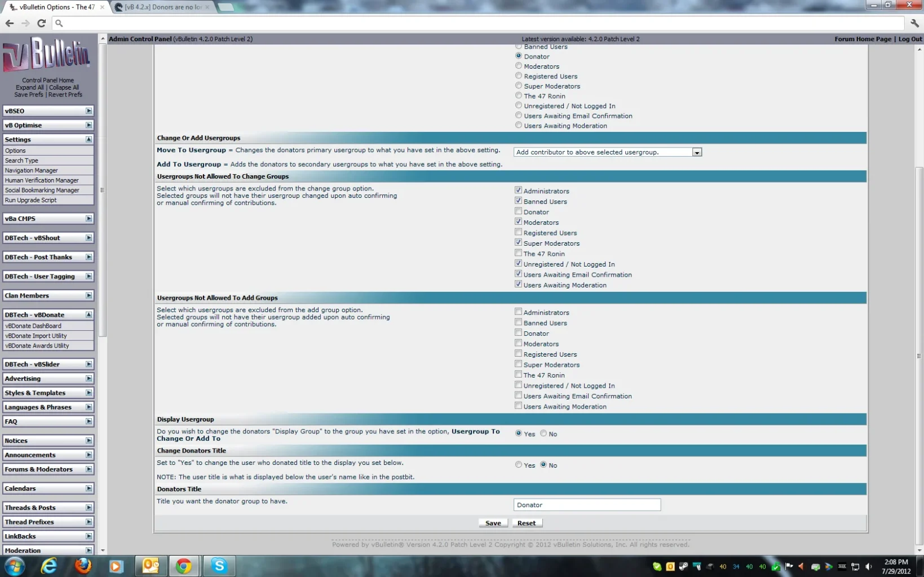Reload the page with refresh icon

point(41,23)
